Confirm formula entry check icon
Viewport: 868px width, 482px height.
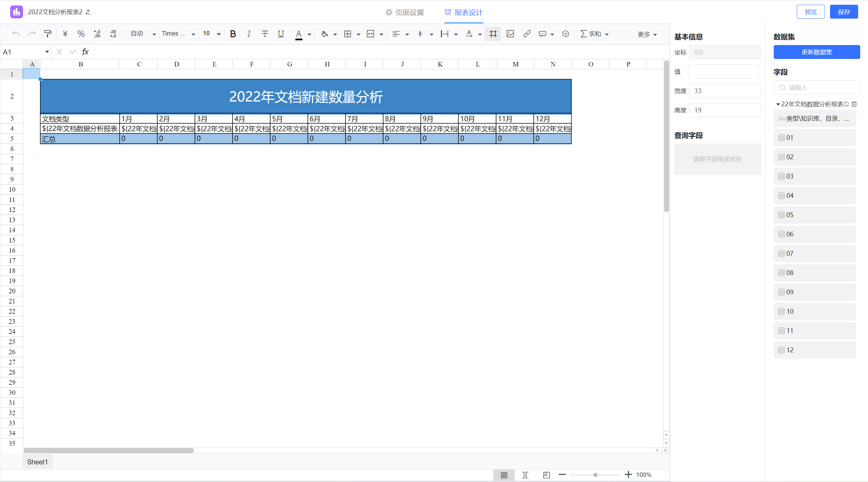(73, 52)
